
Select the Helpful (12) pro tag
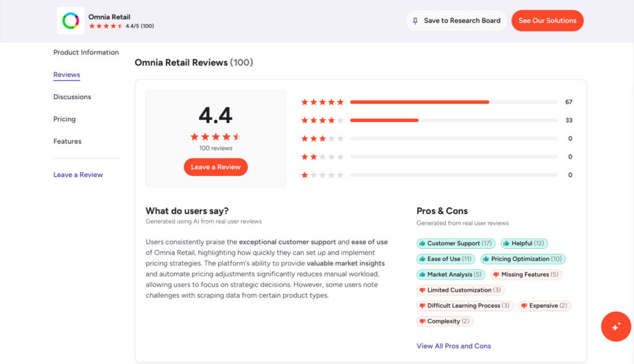pyautogui.click(x=524, y=243)
